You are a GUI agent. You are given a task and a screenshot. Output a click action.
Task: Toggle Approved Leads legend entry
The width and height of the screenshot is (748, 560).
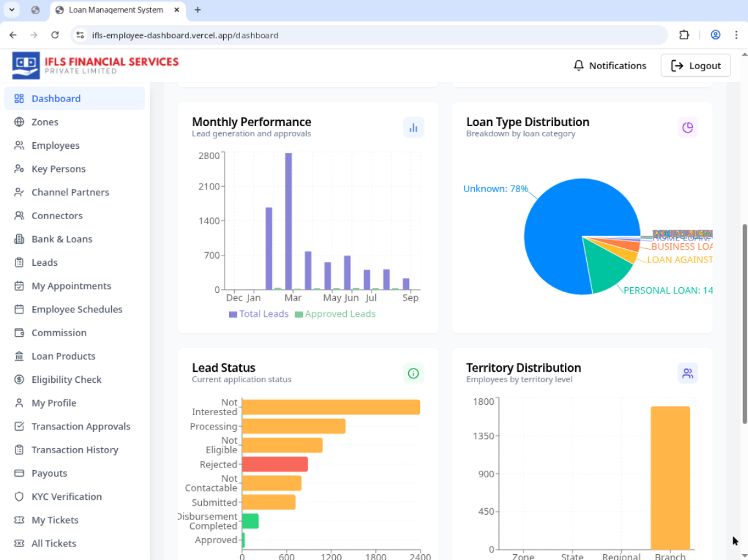click(335, 314)
